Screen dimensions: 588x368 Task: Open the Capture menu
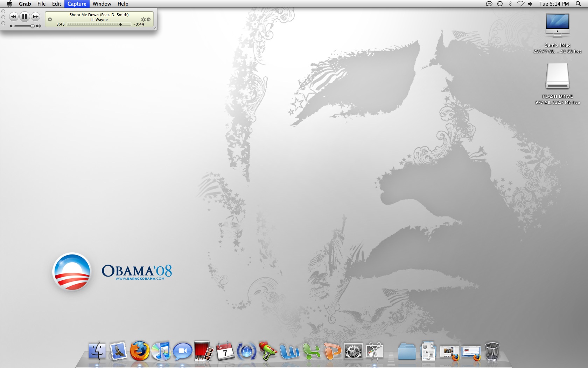tap(77, 4)
